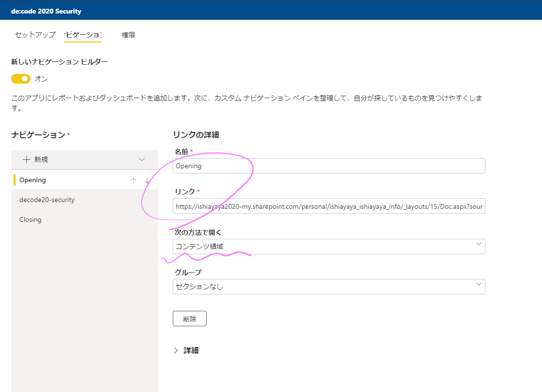Expand the 新規 dropdown chevron
Screen dimensions: 542x392
[142, 160]
